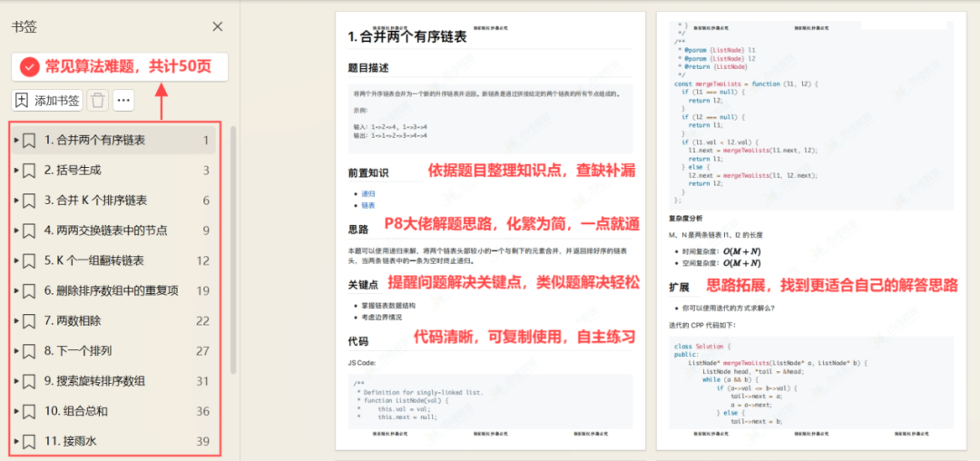Expand the 9. 搜索旋转排序数组 arrow
This screenshot has height=461, width=980.
pyautogui.click(x=16, y=381)
